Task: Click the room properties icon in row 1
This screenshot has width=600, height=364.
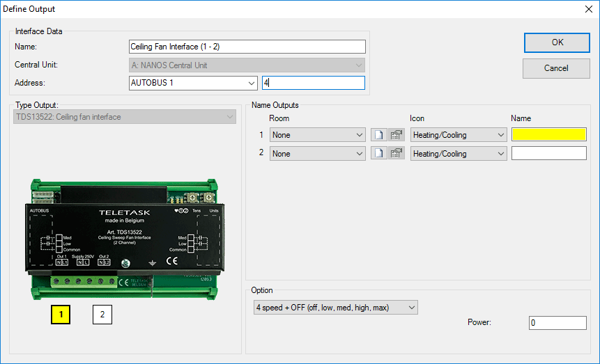Action: 397,135
